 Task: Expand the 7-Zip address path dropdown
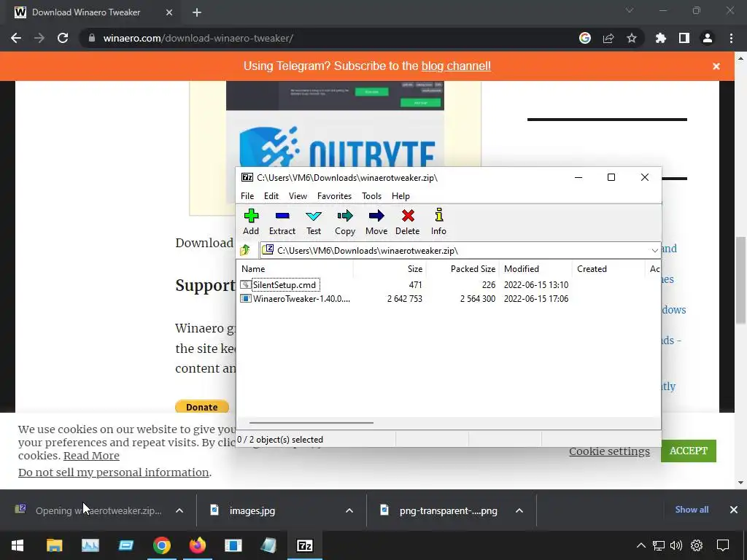click(654, 251)
